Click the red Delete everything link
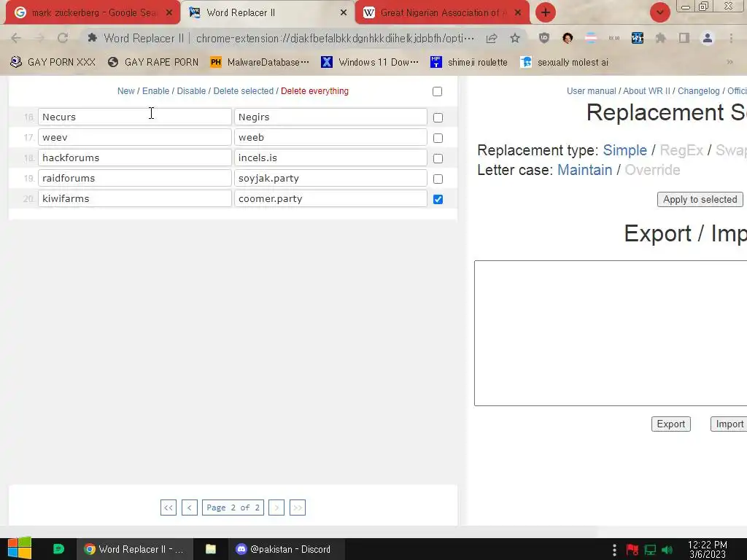The image size is (747, 560). [314, 91]
